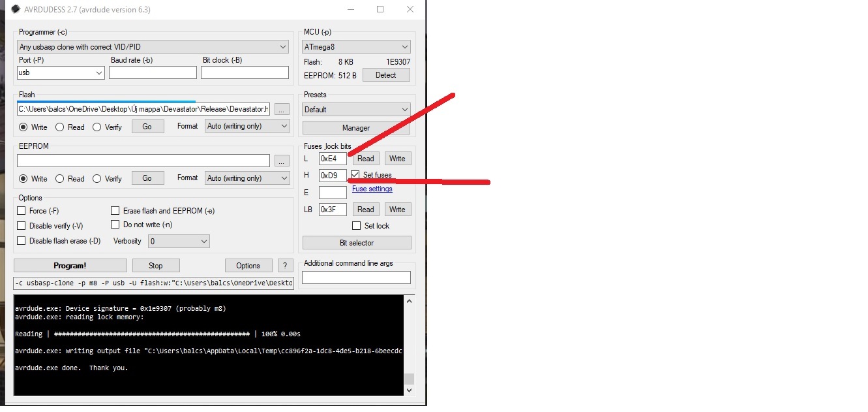This screenshot has width=868, height=412.
Task: Browse for an EEPROM file with ellipsis button
Action: 281,161
